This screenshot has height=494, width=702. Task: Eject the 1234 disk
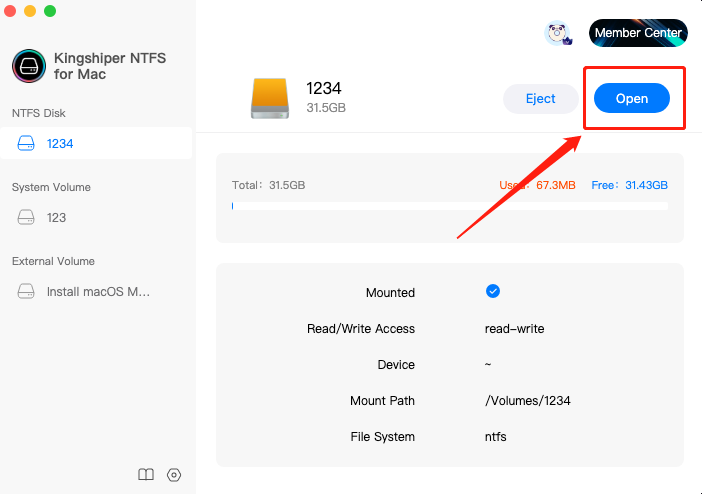(540, 99)
